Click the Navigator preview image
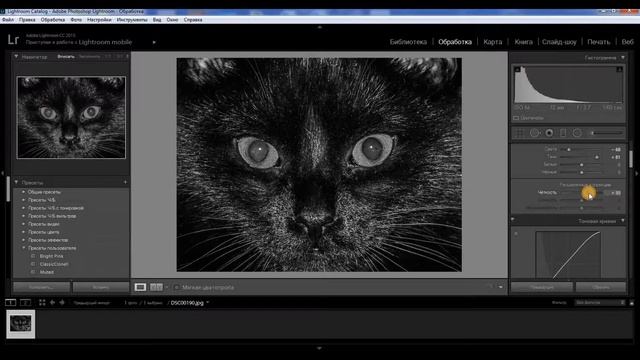The image size is (640, 360). point(71,118)
